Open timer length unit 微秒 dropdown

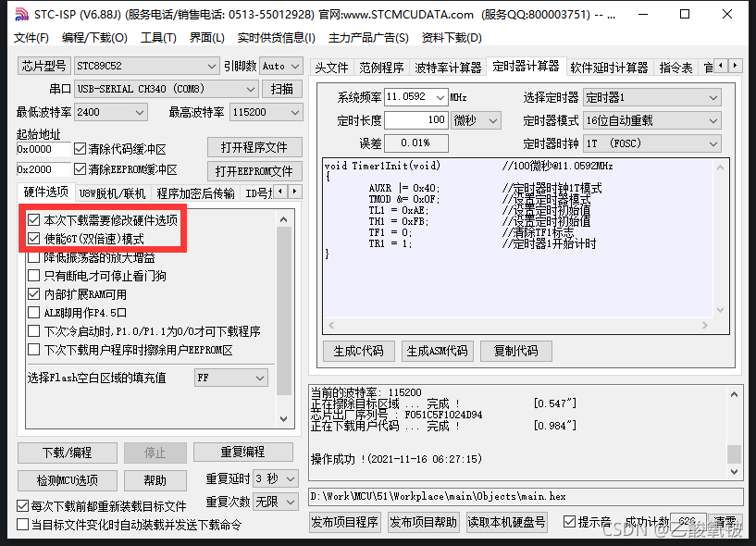476,120
